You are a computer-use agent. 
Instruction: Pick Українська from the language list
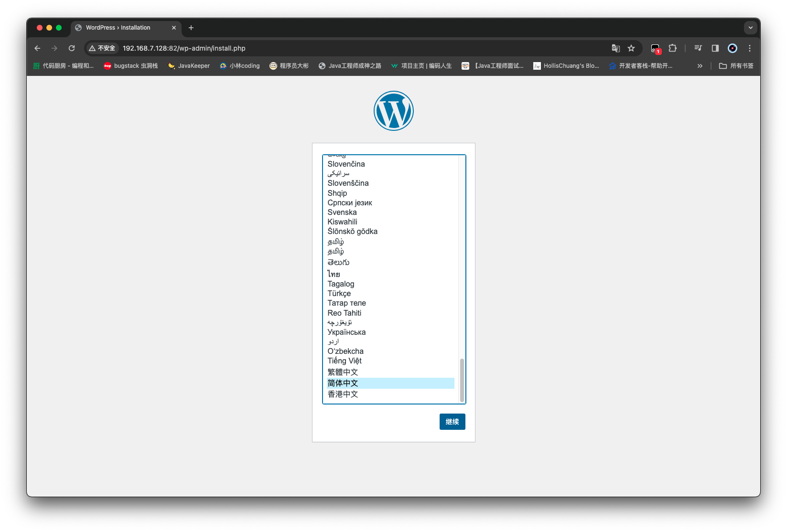click(x=390, y=332)
